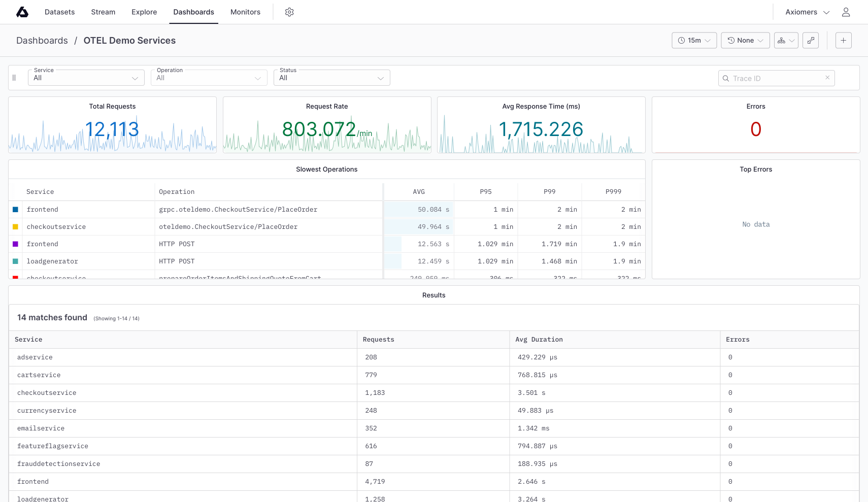The image size is (868, 502).
Task: Click the Dashboards breadcrumb link
Action: (x=42, y=41)
